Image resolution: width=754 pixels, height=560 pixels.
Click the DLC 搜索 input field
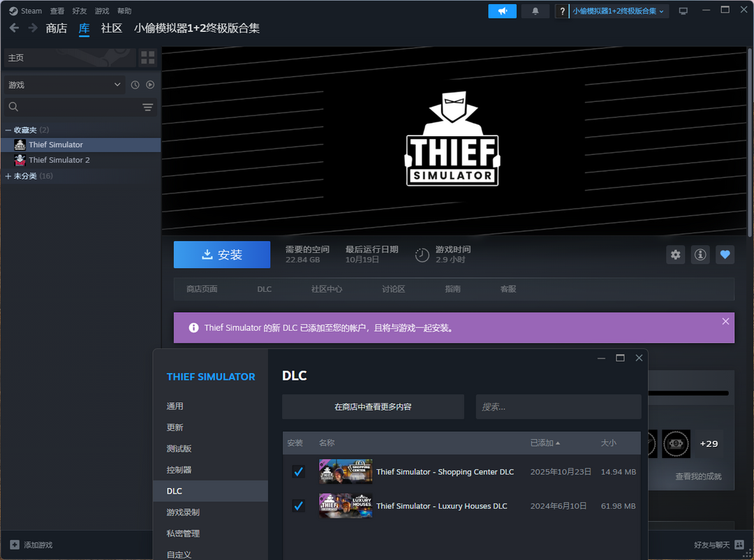(558, 406)
